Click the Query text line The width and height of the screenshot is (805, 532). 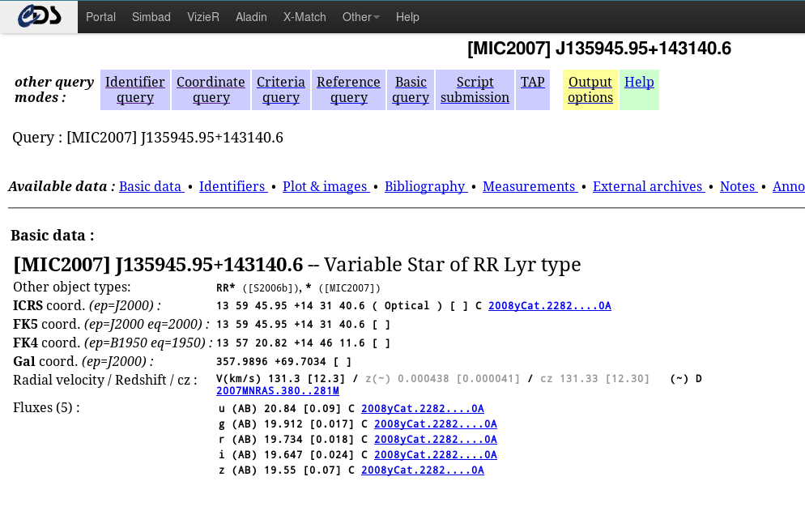(148, 138)
